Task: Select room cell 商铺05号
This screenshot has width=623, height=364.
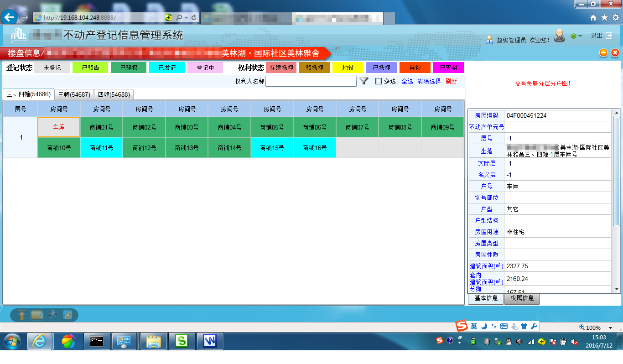Action: tap(272, 127)
